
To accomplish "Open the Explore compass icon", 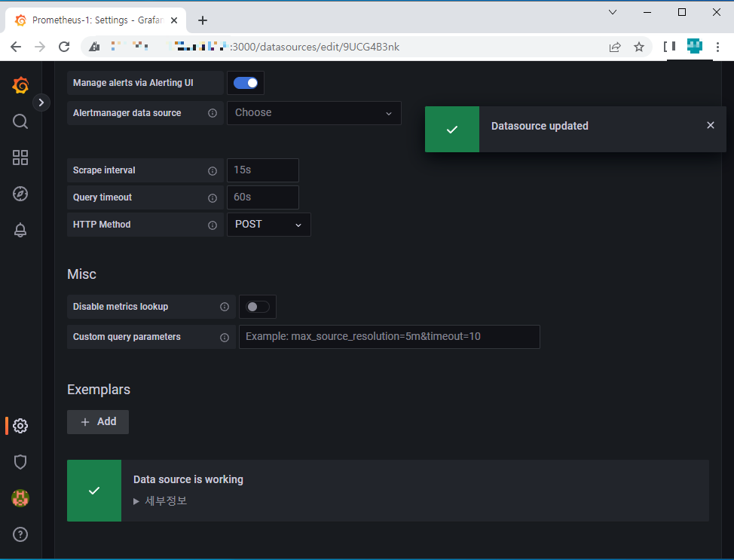I will pos(20,194).
